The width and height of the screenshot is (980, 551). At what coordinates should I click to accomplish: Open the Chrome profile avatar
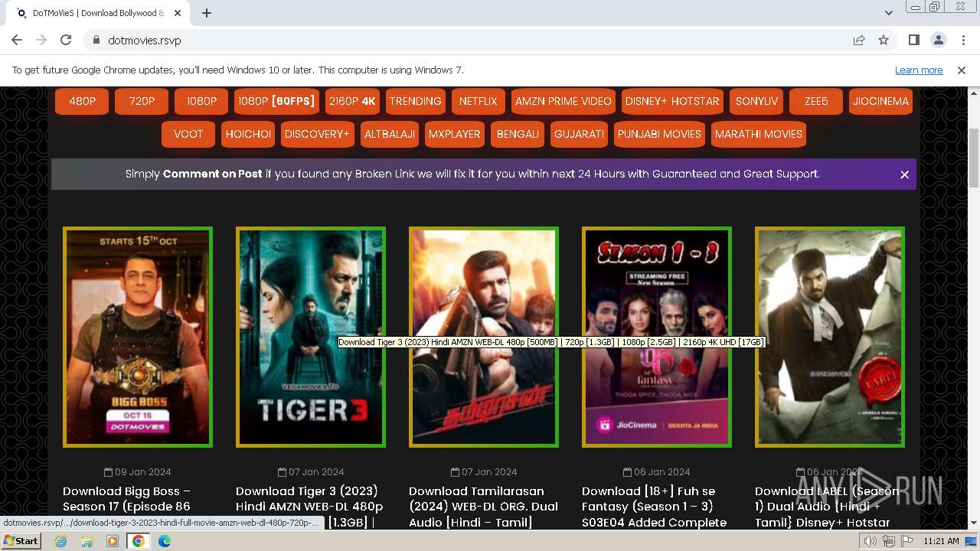tap(938, 40)
